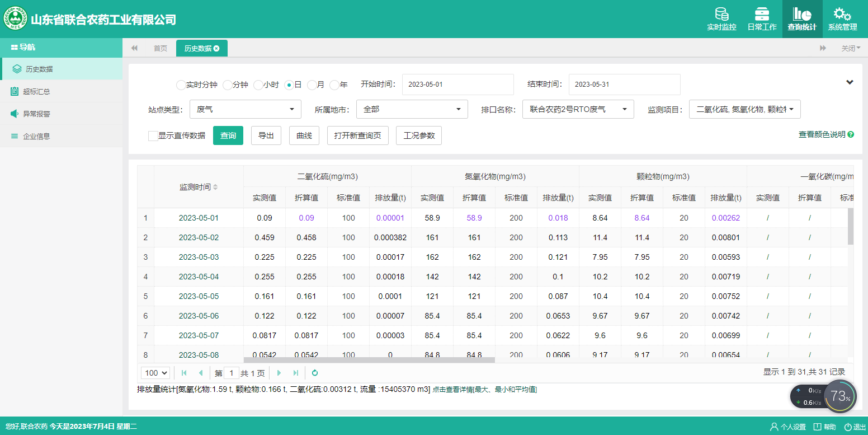868x435 pixels.
Task: Open the 查询统计 query statistics module
Action: [x=802, y=19]
